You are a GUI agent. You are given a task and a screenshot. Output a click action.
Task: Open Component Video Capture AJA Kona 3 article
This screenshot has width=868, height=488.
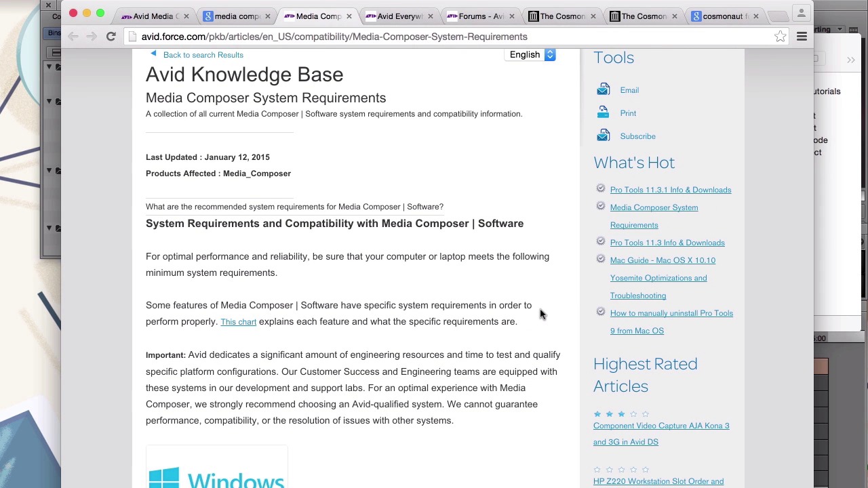[x=661, y=434]
